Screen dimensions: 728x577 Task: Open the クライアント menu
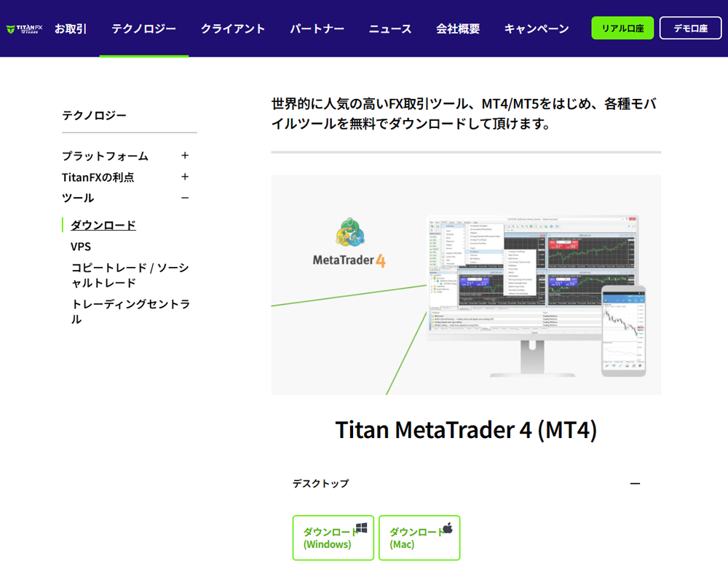pyautogui.click(x=233, y=29)
